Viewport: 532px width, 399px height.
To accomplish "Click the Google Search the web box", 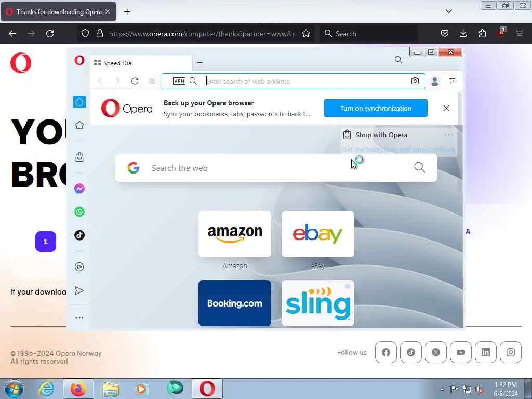I will [x=276, y=168].
